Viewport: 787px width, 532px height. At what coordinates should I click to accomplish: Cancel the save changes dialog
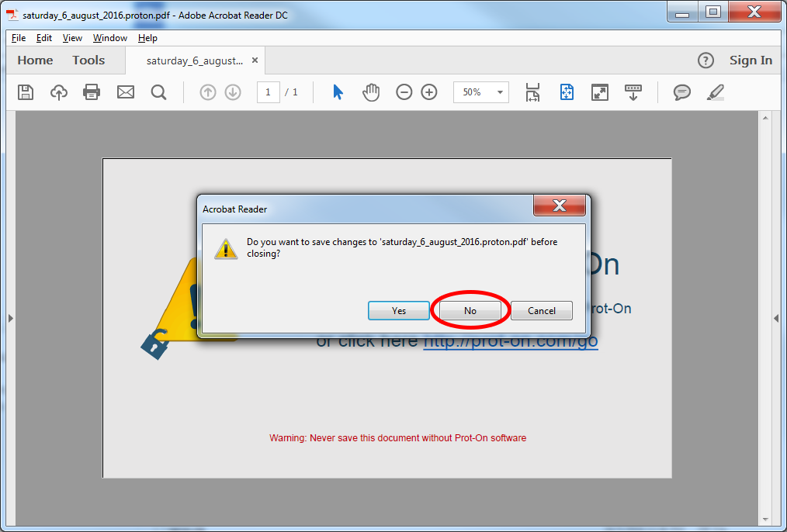(x=542, y=311)
